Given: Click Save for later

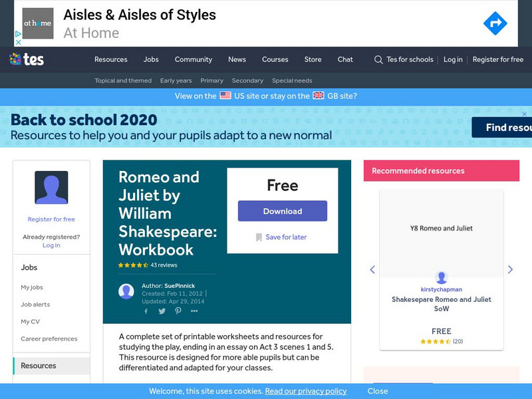Looking at the screenshot, I should click(286, 237).
